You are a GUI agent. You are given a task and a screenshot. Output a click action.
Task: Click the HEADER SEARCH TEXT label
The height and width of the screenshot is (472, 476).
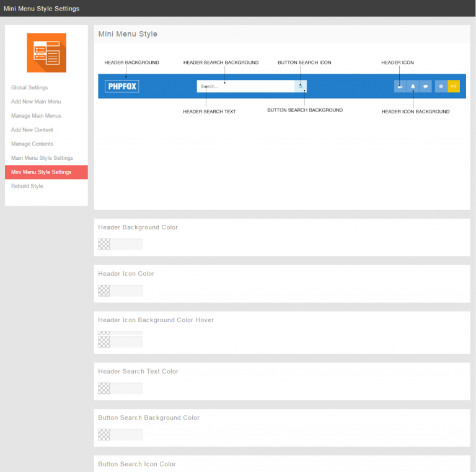point(209,111)
